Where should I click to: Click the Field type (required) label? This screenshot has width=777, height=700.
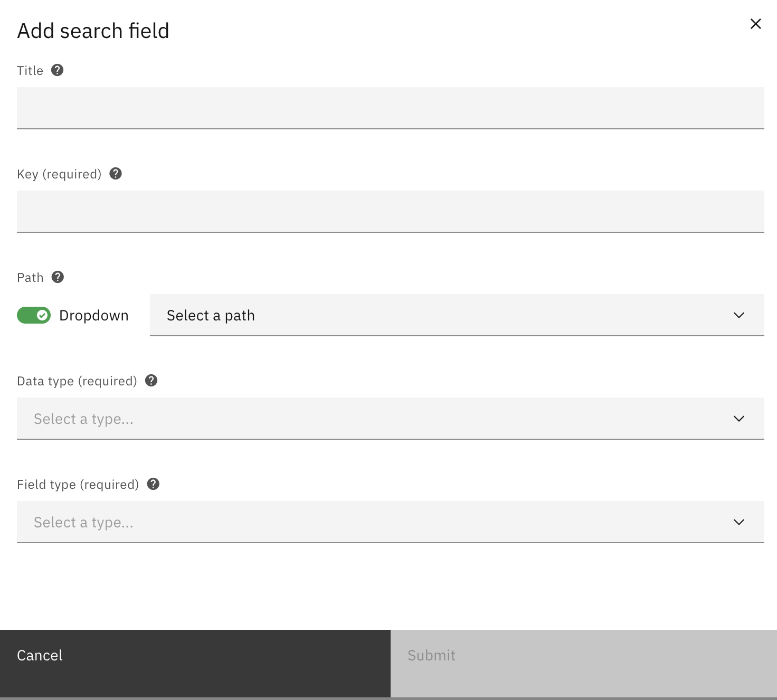point(78,485)
